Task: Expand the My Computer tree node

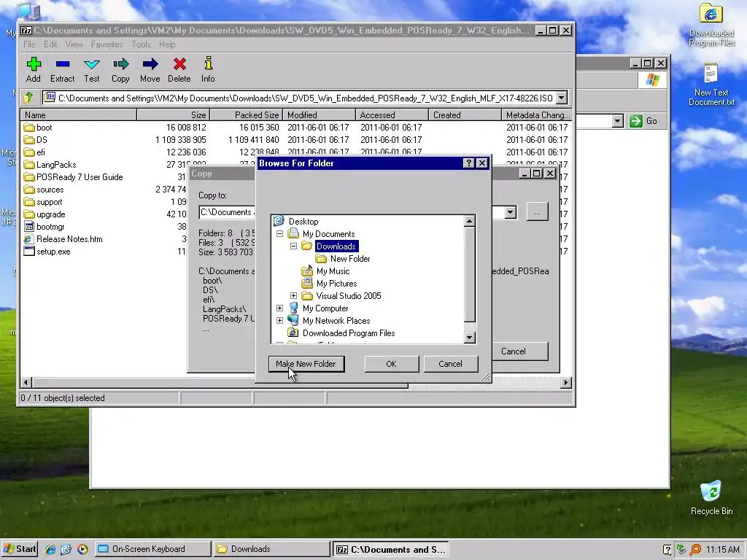Action: coord(279,308)
